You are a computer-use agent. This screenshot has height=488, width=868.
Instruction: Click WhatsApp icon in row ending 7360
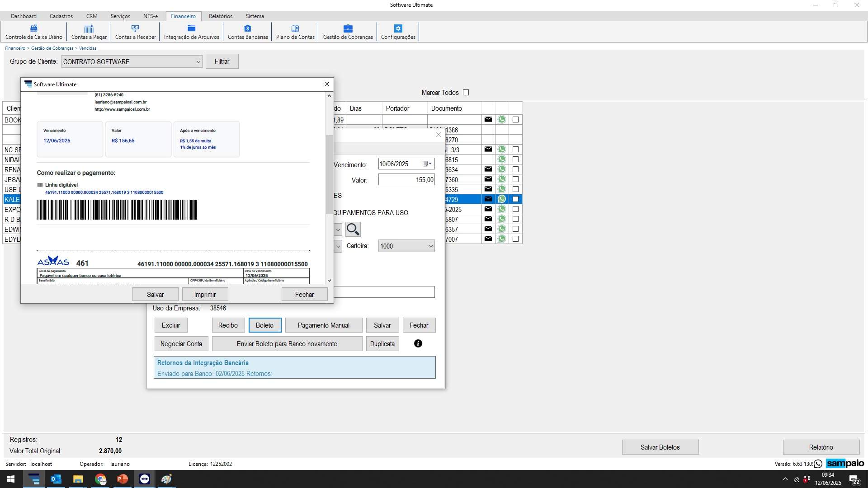[x=502, y=179]
